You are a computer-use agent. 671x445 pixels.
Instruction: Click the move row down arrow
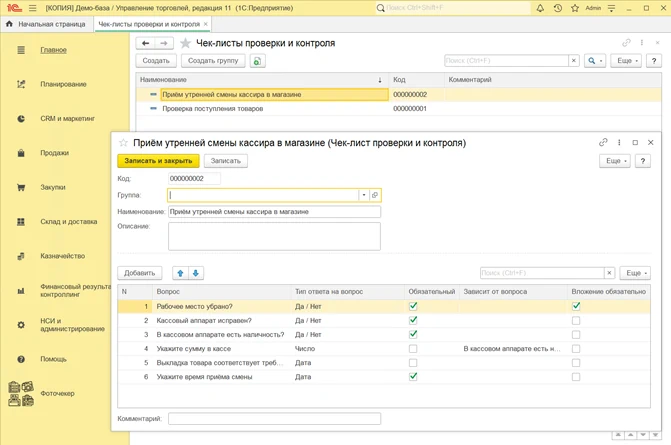tap(196, 273)
